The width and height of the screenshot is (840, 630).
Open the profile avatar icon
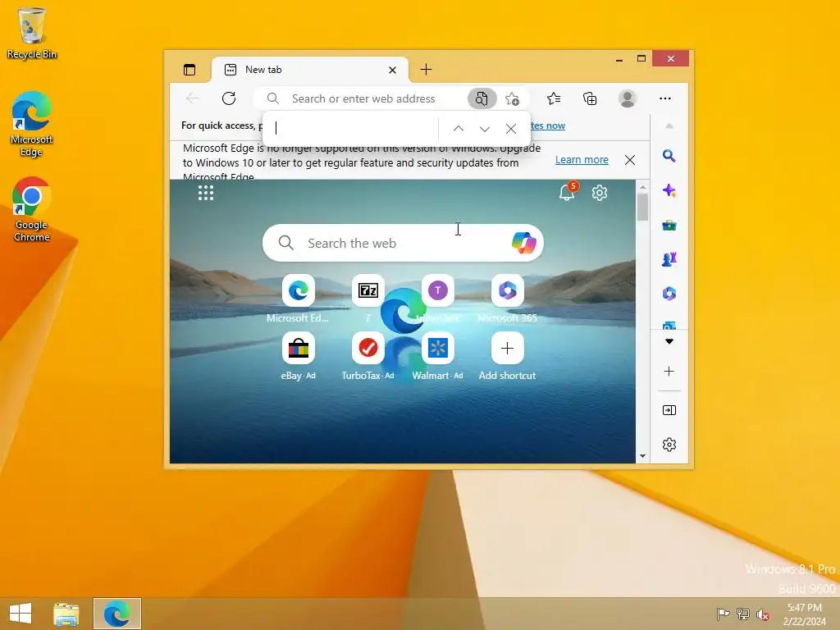click(x=628, y=98)
